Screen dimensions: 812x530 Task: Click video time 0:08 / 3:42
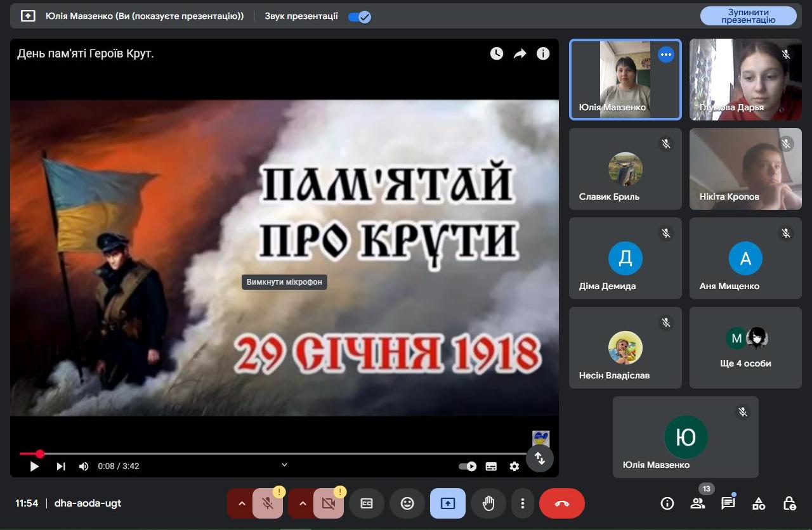coord(119,467)
